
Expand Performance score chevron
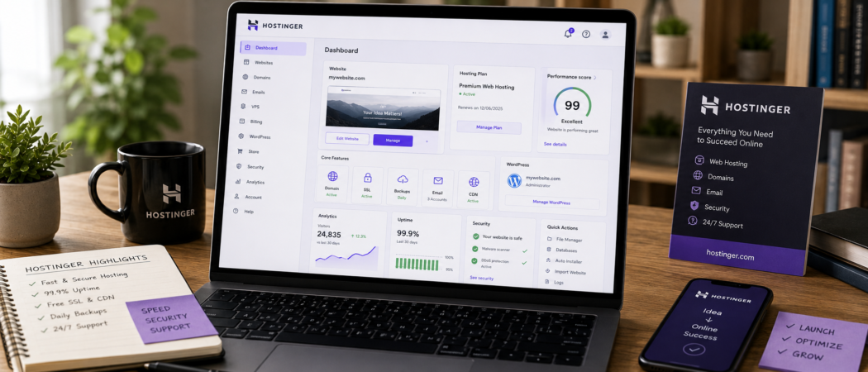pos(595,78)
